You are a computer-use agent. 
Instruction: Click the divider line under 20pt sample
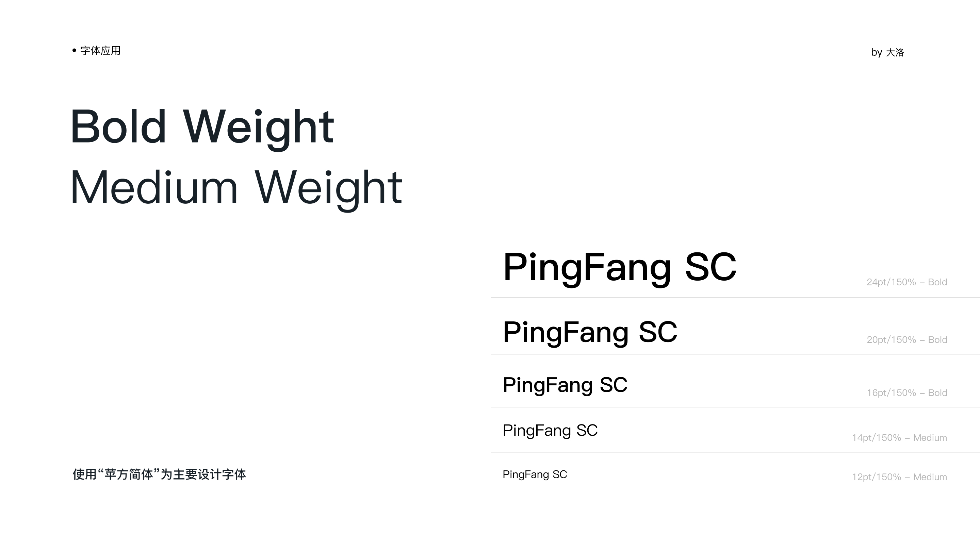pyautogui.click(x=735, y=355)
